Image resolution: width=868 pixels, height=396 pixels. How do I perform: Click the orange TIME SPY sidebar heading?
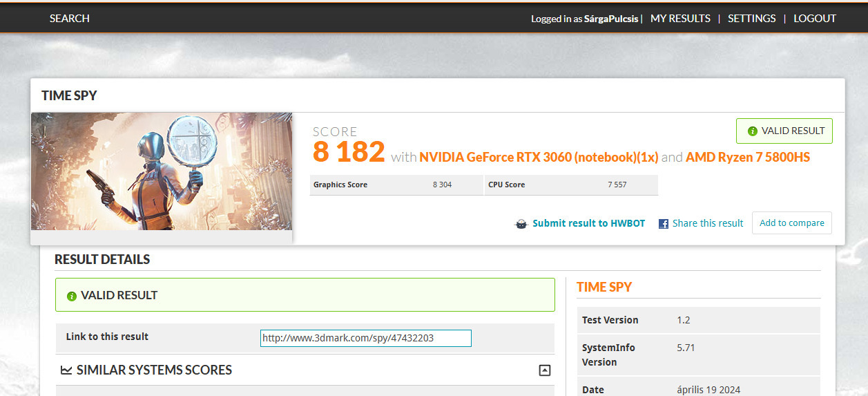coord(604,287)
